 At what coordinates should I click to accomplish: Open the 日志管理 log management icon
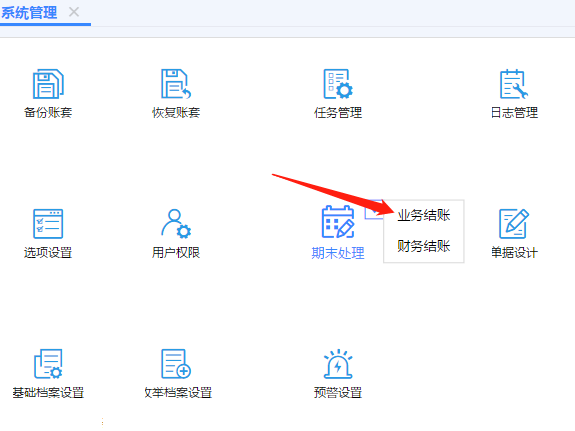tap(514, 84)
